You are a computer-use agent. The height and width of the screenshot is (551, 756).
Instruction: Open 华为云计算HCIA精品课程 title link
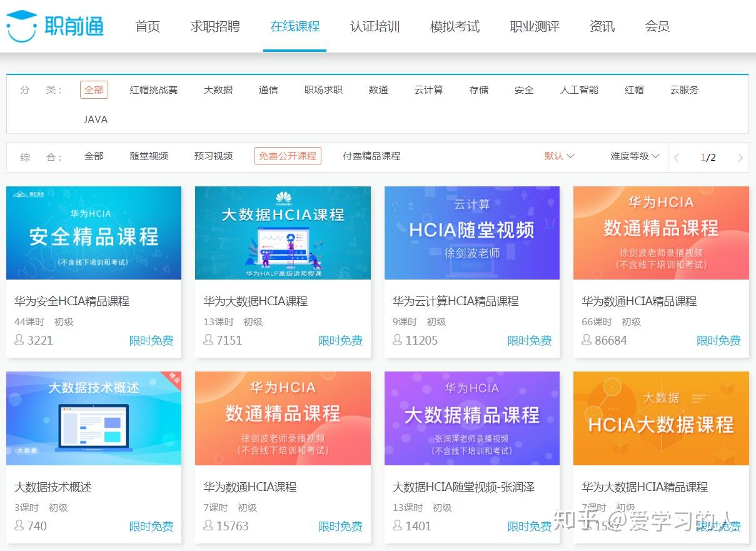point(456,301)
